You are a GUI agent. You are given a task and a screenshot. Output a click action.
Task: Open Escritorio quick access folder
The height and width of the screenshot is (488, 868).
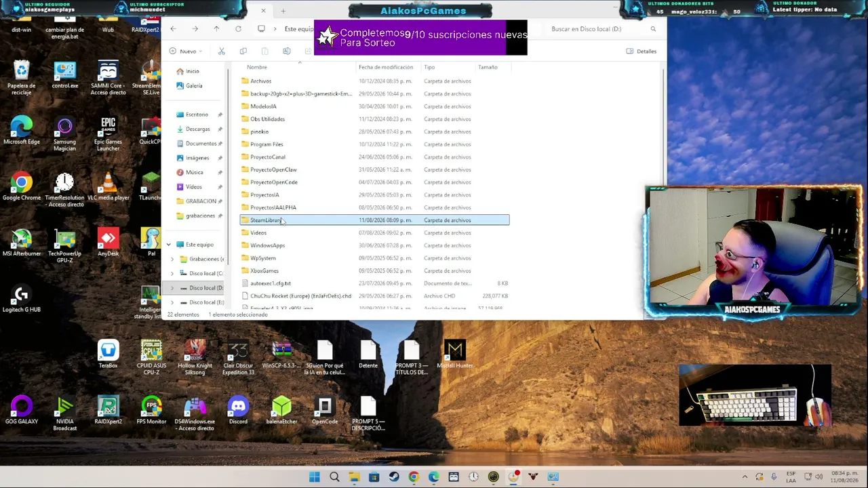192,115
